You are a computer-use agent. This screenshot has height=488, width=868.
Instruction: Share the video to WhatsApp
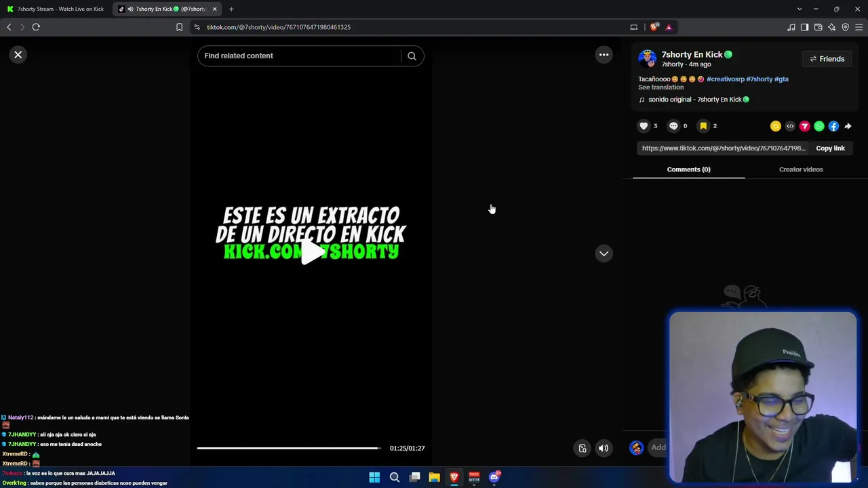click(x=819, y=126)
